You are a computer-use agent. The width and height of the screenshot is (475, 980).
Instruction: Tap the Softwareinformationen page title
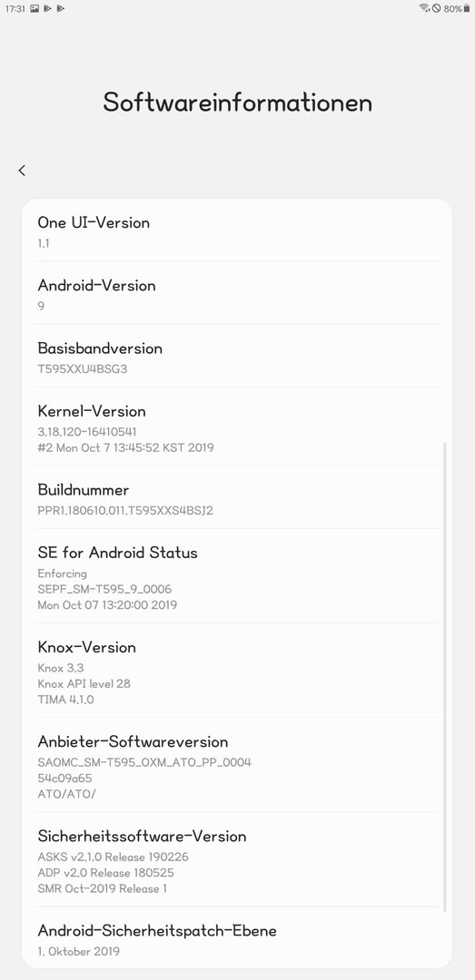pos(238,102)
